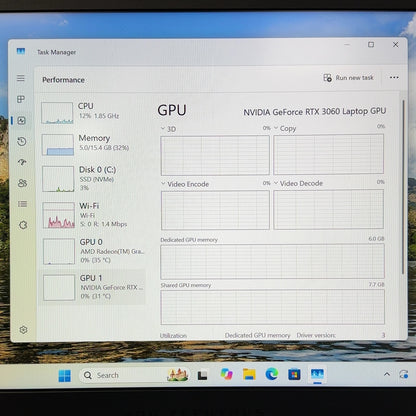This screenshot has width=416, height=416.
Task: Click the Task Manager taskbar icon
Action: click(x=317, y=374)
